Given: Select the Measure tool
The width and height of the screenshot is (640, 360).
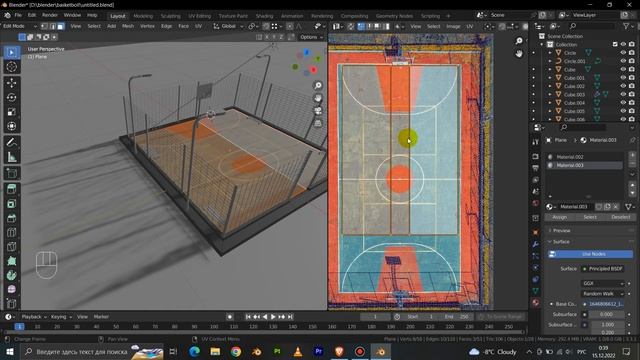Looking at the screenshot, I should pyautogui.click(x=11, y=157).
